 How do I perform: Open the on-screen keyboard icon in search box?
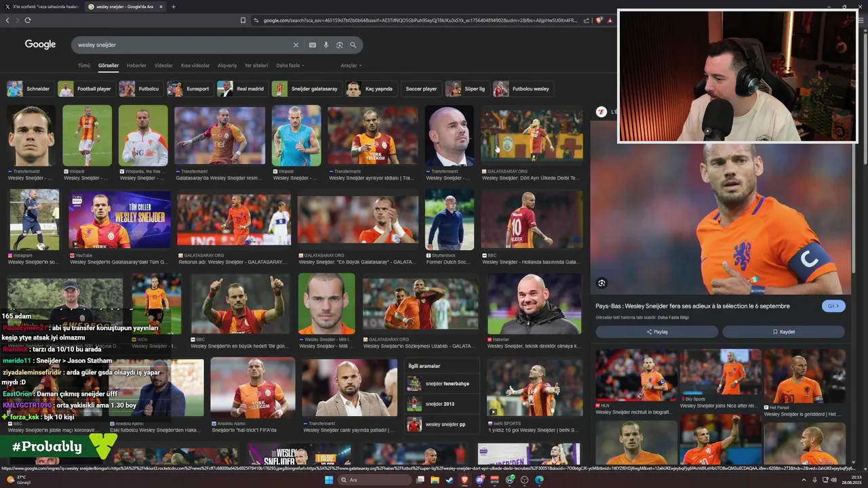click(313, 45)
